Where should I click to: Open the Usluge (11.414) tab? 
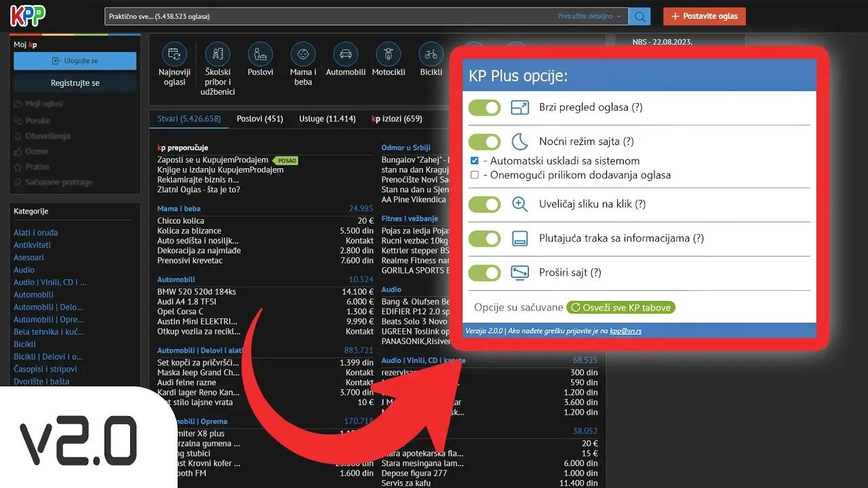coord(327,119)
